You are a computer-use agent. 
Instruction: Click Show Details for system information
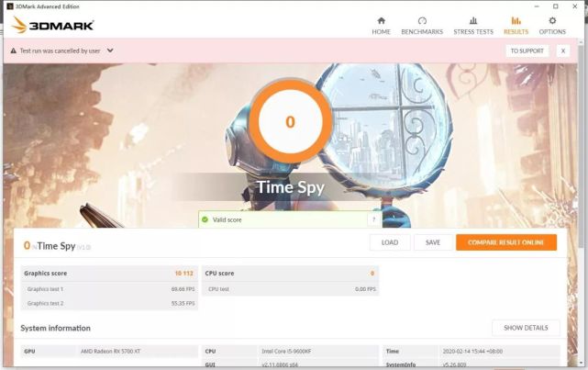[526, 328]
